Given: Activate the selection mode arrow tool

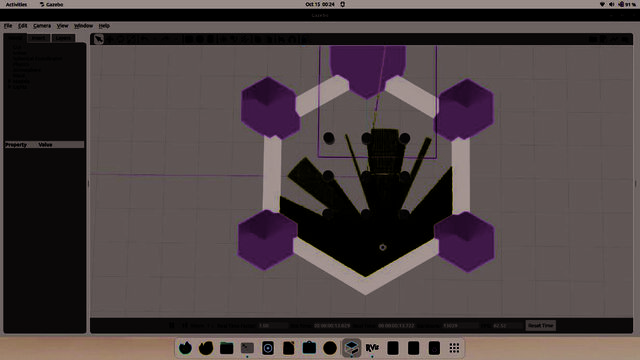Looking at the screenshot, I should click(x=99, y=39).
